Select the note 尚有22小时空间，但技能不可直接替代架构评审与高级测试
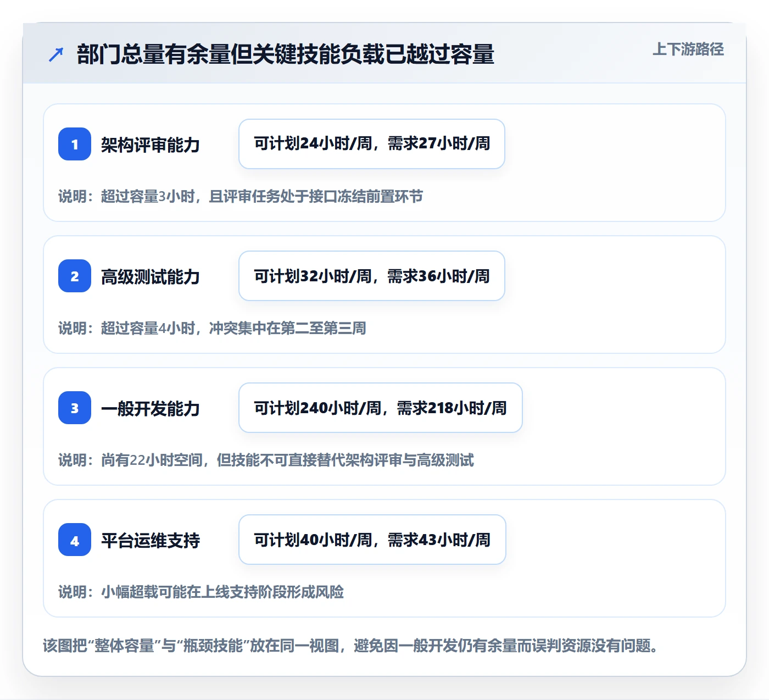Screen dimensions: 769x700 pos(287,460)
